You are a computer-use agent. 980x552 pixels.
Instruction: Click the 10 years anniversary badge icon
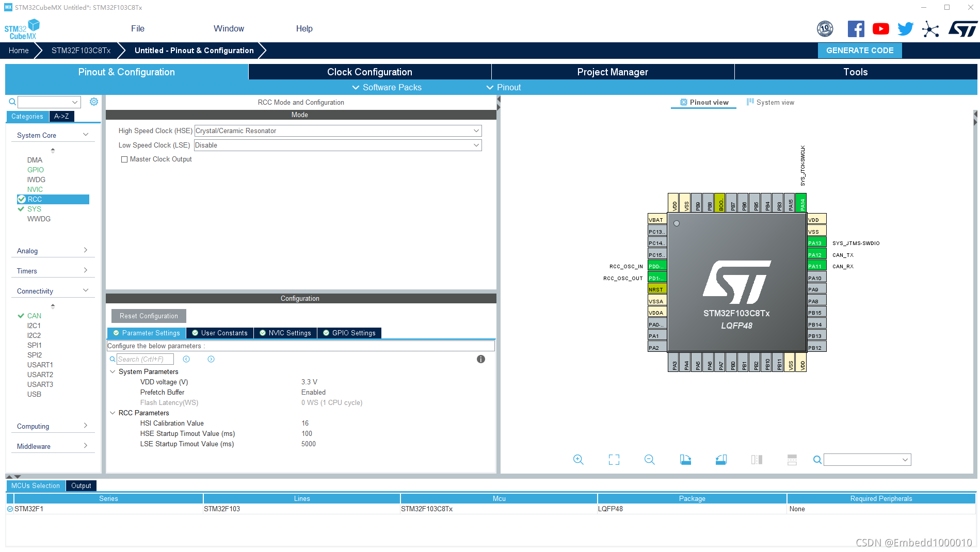click(825, 29)
